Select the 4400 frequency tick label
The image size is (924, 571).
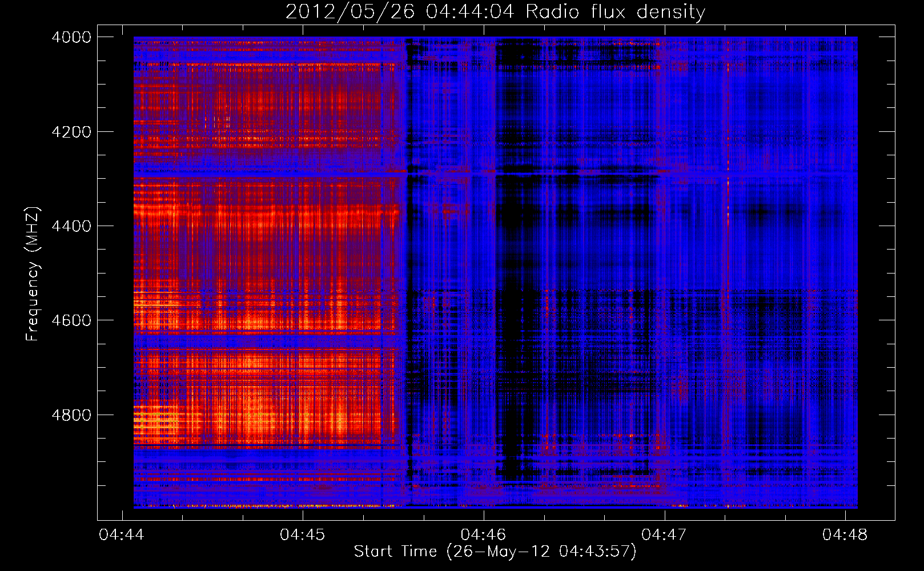point(71,226)
